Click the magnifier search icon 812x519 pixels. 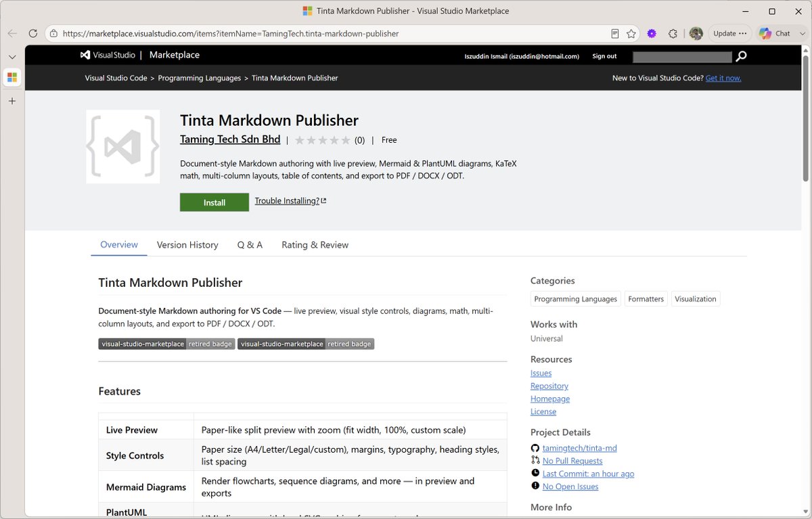[741, 57]
